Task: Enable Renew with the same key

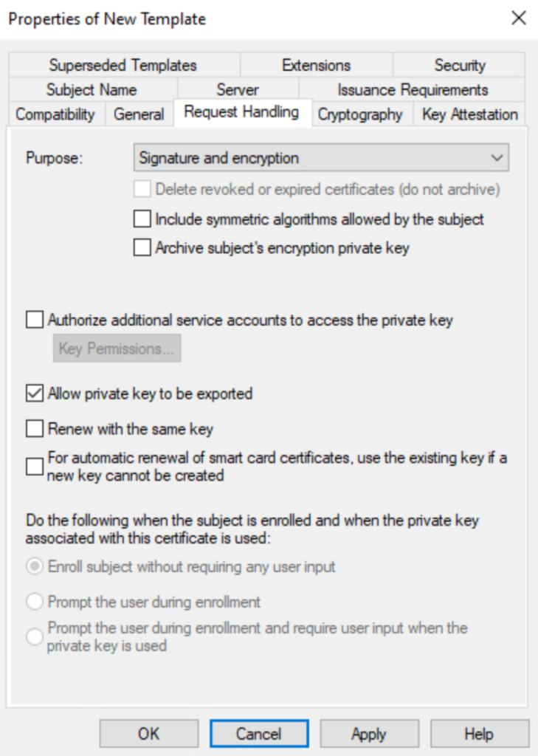Action: tap(35, 428)
